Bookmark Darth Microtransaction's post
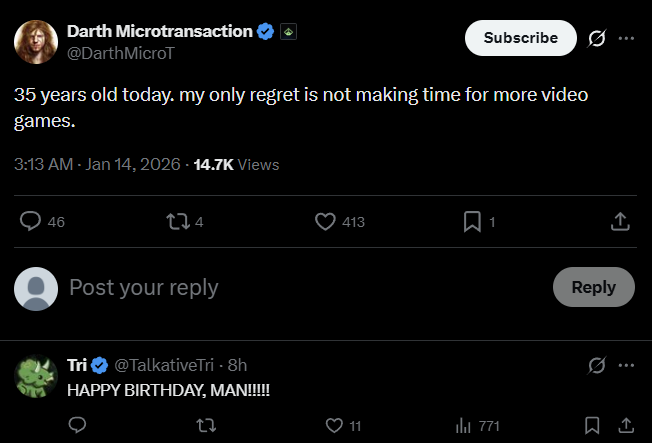 [473, 222]
